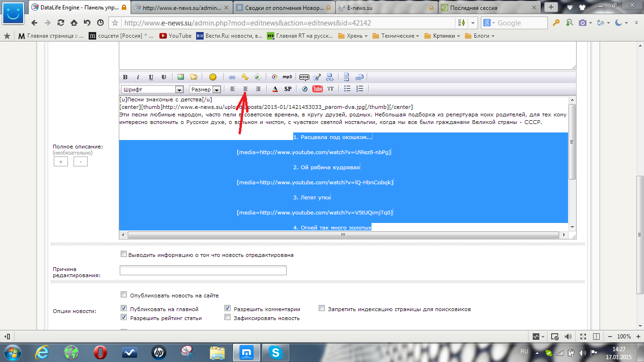Image resolution: width=644 pixels, height=362 pixels.
Task: Expand the 'Технические' bookmarks folder
Action: 396,36
